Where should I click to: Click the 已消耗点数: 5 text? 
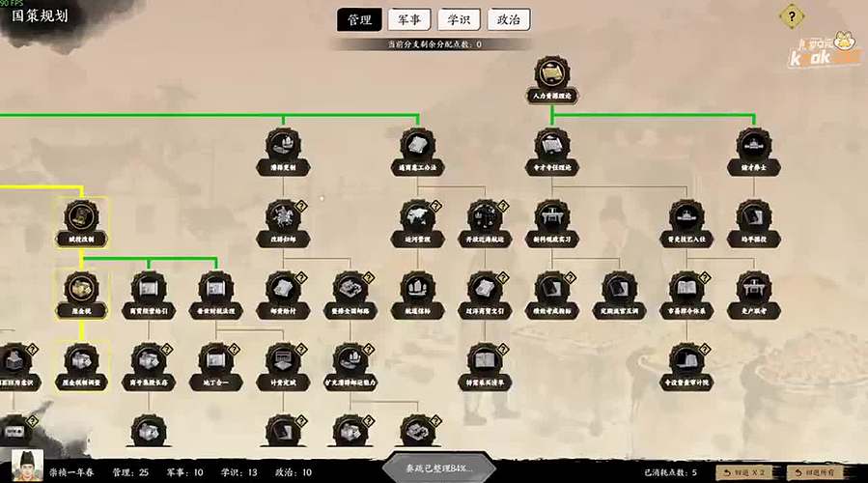[670, 472]
